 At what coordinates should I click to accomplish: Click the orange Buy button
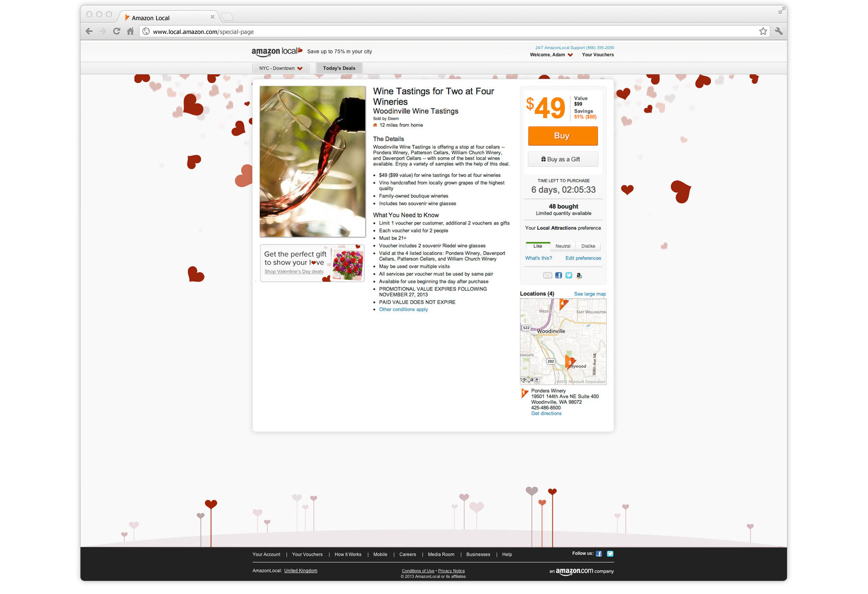coord(563,136)
